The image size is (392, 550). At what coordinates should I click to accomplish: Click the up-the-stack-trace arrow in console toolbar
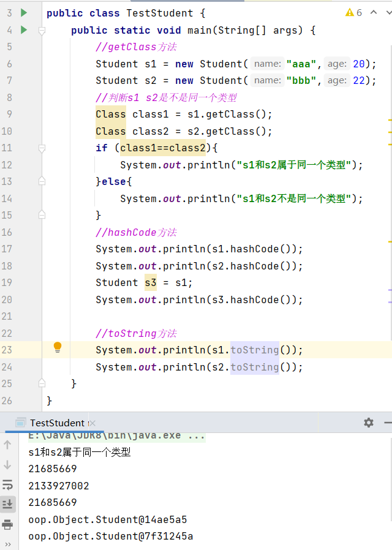click(7, 445)
